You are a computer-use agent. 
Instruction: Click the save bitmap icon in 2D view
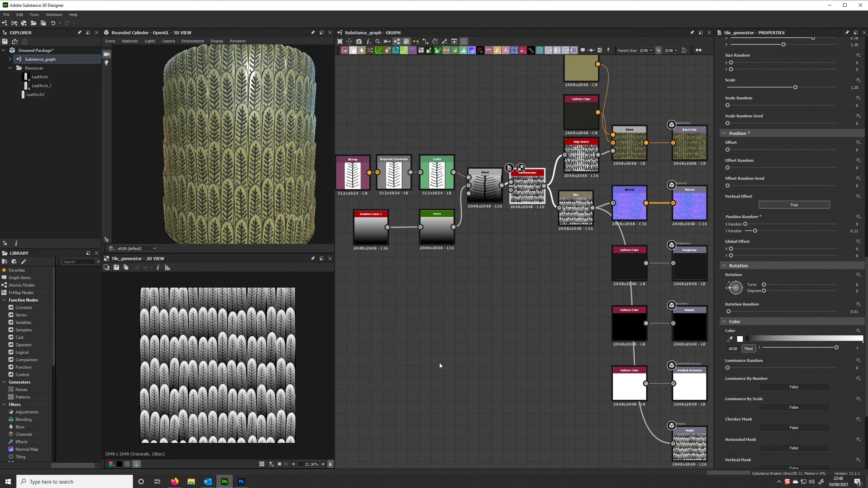click(116, 268)
